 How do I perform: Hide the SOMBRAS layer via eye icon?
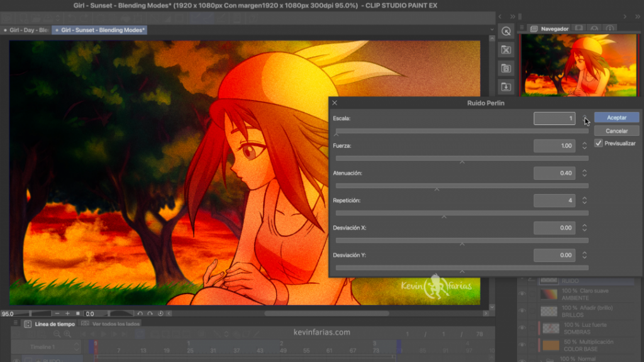pos(522,328)
